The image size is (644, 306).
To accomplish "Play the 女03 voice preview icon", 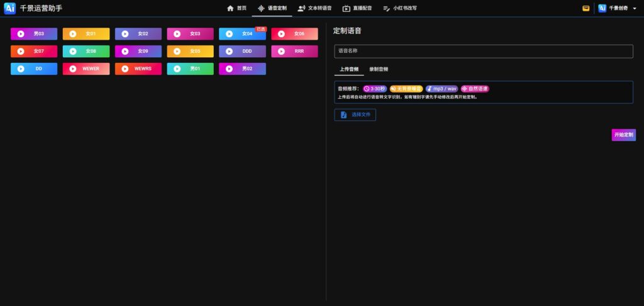I will click(x=177, y=34).
